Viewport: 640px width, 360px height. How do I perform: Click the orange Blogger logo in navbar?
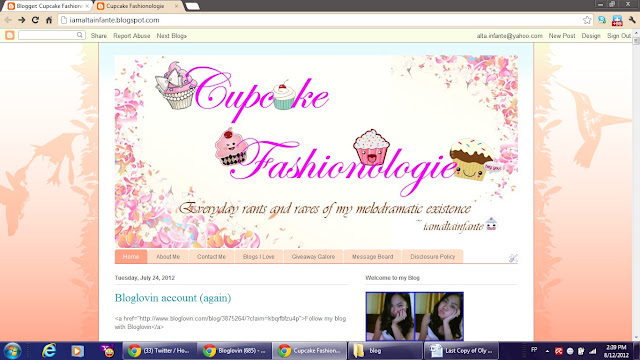pyautogui.click(x=10, y=36)
